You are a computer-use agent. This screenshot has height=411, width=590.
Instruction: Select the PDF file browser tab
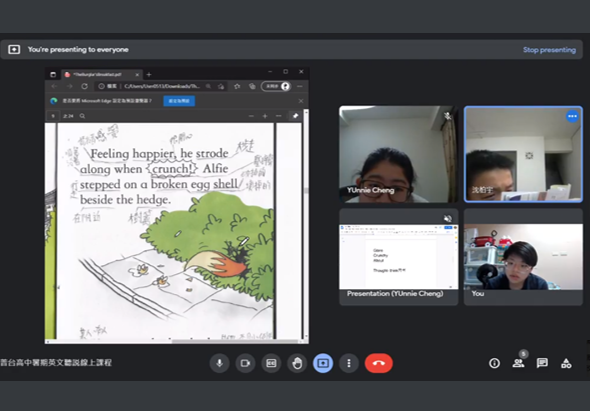coord(102,75)
